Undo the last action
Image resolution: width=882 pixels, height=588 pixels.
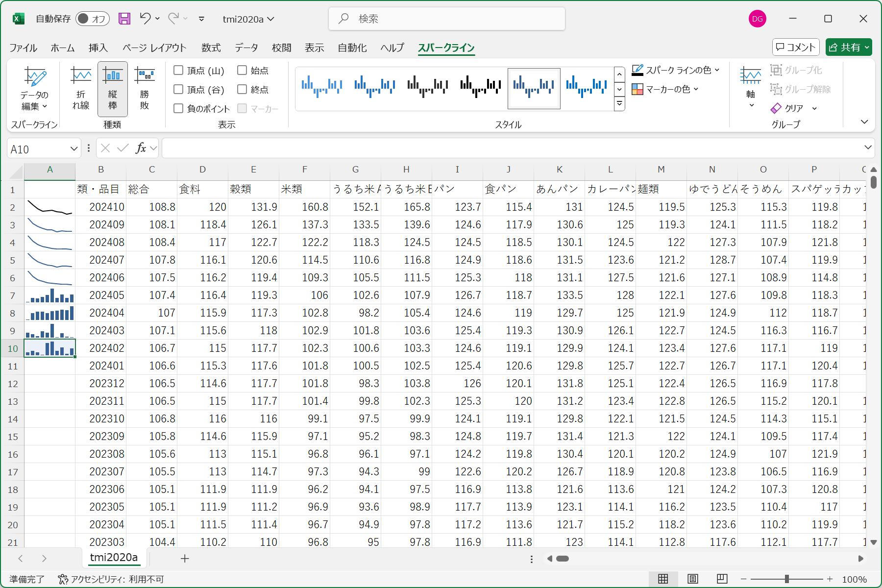point(145,19)
